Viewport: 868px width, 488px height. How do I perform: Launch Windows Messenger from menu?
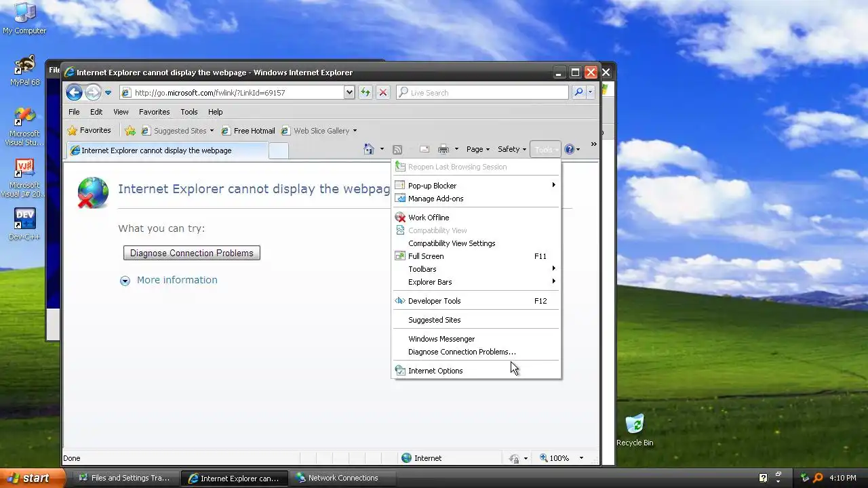pos(477,339)
